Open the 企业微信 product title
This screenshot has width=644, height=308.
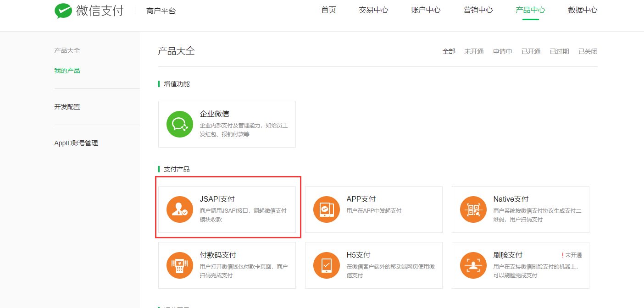(214, 114)
